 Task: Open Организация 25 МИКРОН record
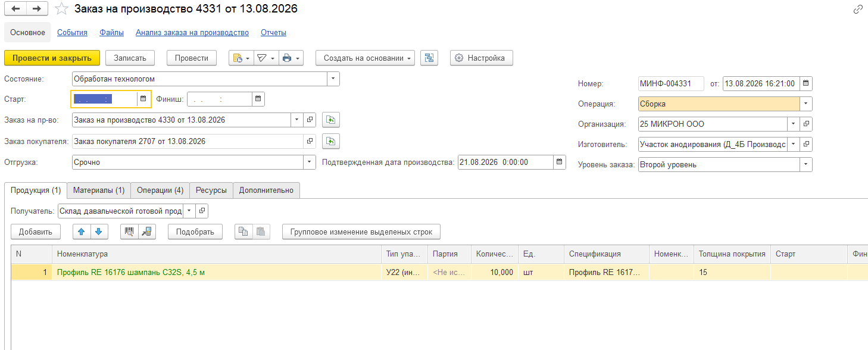coord(806,124)
